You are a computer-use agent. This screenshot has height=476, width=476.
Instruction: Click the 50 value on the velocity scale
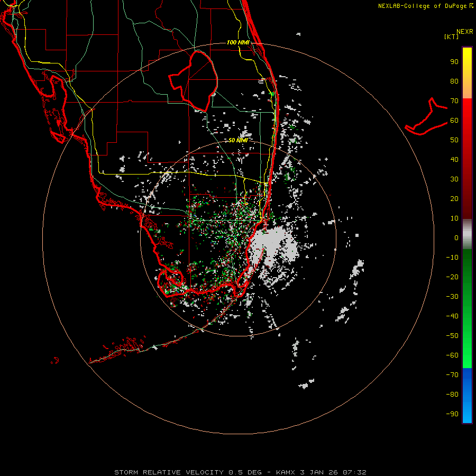454,140
